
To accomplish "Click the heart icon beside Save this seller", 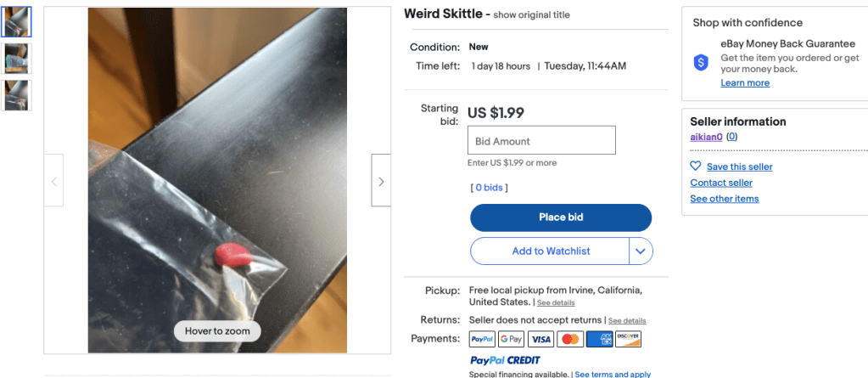I will [696, 166].
